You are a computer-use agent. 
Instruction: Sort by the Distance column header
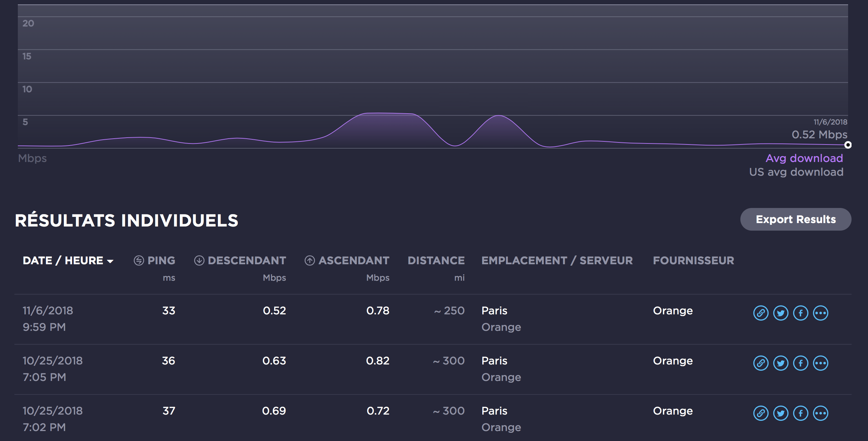(436, 260)
